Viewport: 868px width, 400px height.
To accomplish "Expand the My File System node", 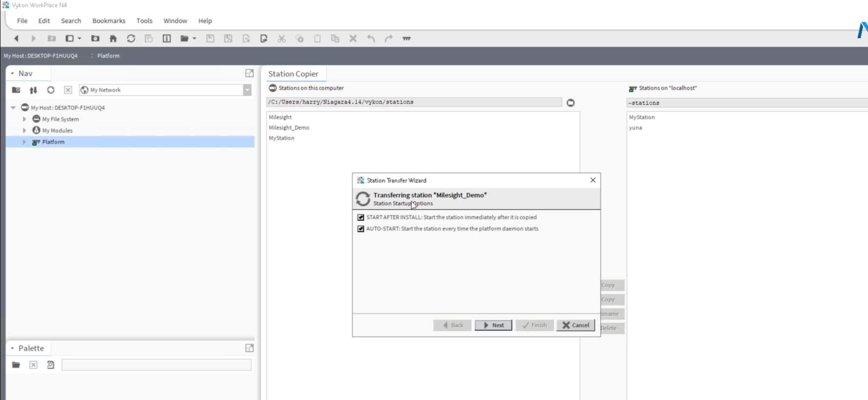I will tap(24, 119).
